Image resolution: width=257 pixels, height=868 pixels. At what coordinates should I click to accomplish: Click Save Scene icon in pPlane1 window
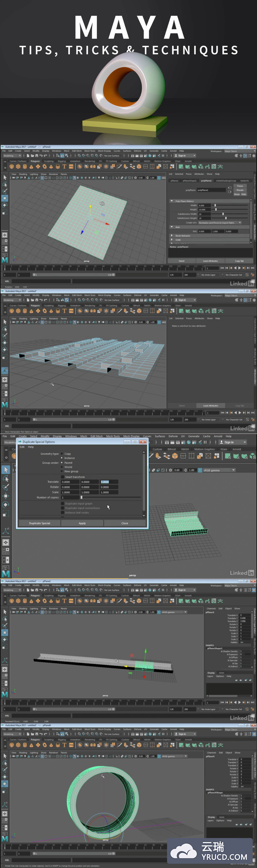(36, 156)
